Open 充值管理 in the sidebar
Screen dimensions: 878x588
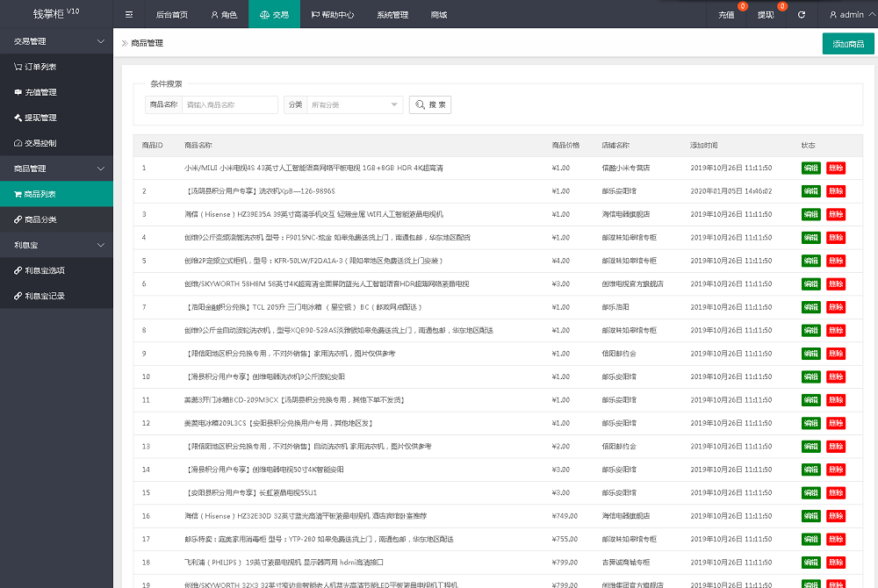(40, 92)
